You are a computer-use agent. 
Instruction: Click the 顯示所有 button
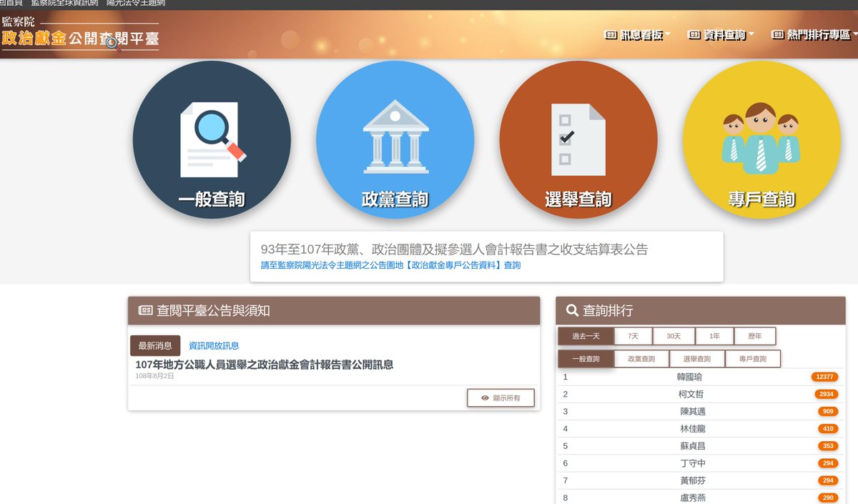click(x=500, y=399)
